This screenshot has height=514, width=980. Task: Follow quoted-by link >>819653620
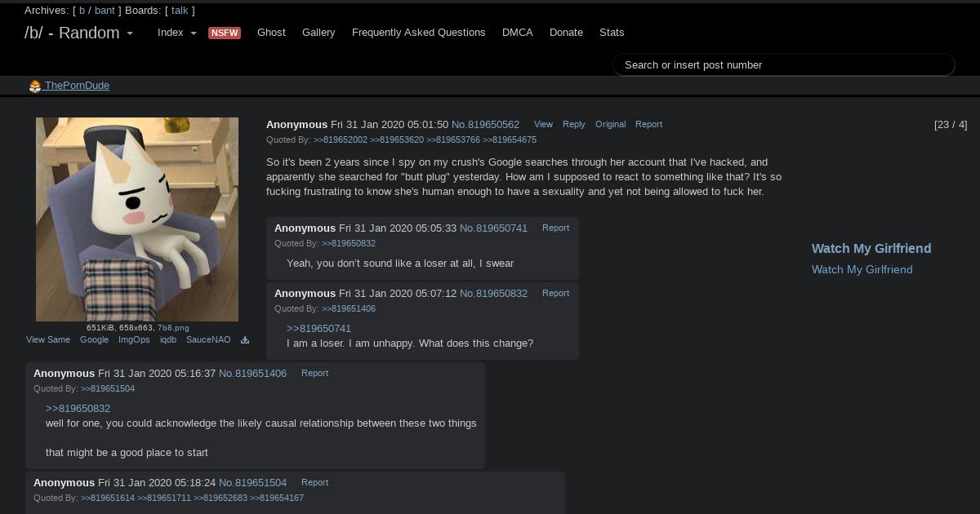click(x=397, y=140)
